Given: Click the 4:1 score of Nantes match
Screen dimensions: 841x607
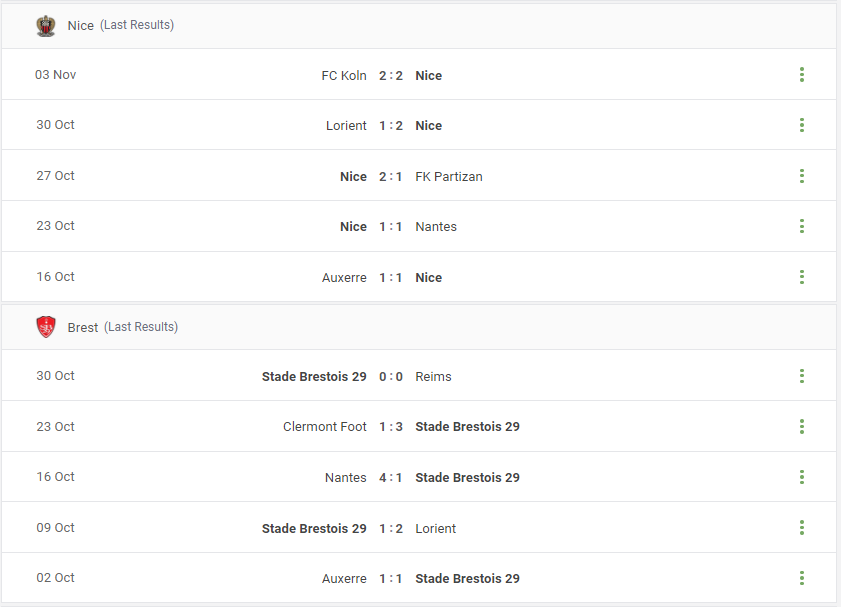Looking at the screenshot, I should [x=390, y=477].
